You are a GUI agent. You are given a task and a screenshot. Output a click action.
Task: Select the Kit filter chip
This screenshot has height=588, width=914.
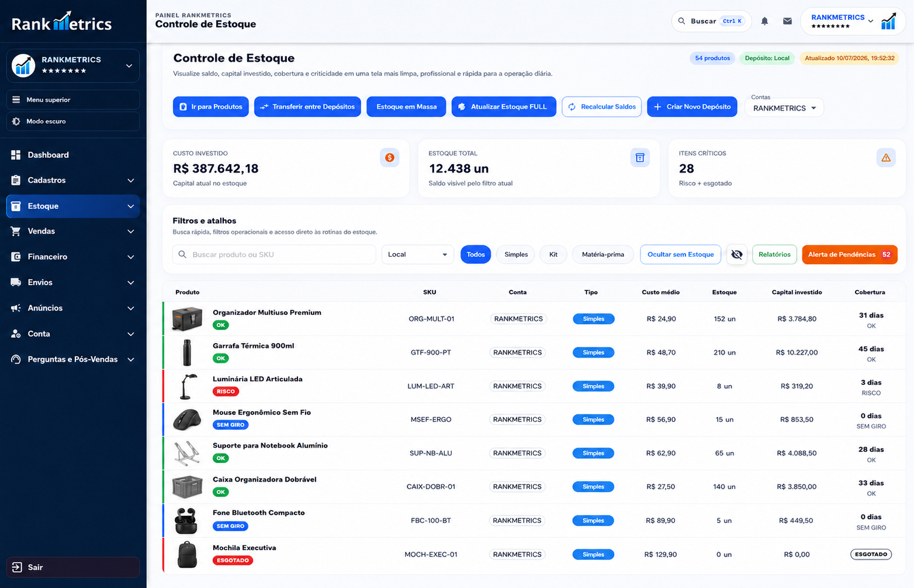point(553,254)
